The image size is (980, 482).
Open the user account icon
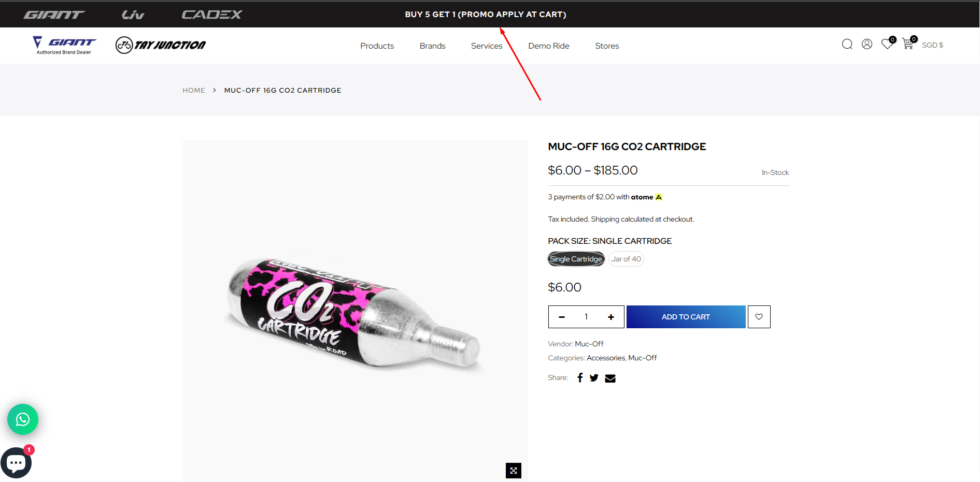click(x=867, y=45)
